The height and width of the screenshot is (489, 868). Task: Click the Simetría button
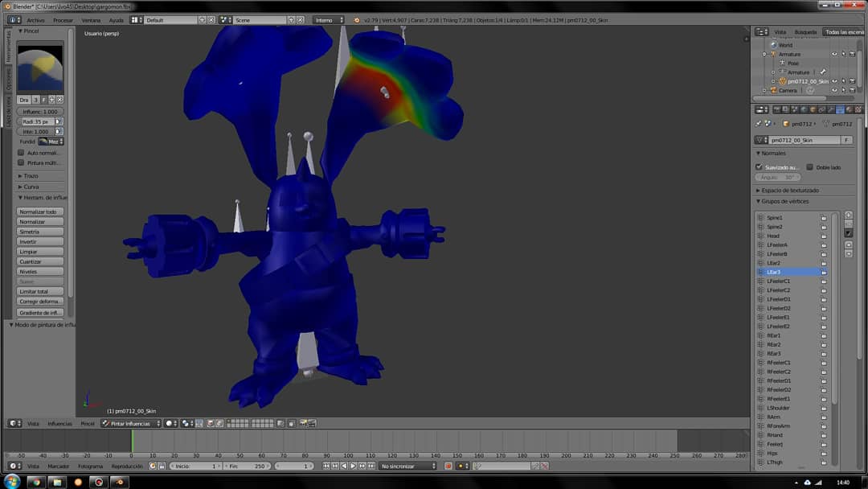pos(40,232)
